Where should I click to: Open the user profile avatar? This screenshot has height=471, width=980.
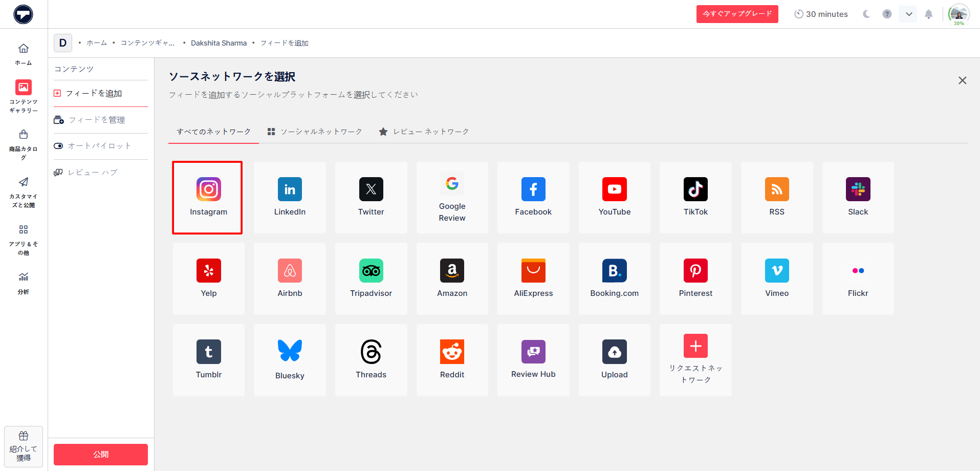point(959,14)
